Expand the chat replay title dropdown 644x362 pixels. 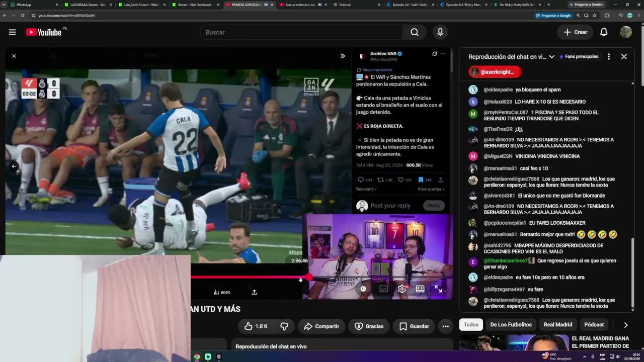tap(551, 57)
